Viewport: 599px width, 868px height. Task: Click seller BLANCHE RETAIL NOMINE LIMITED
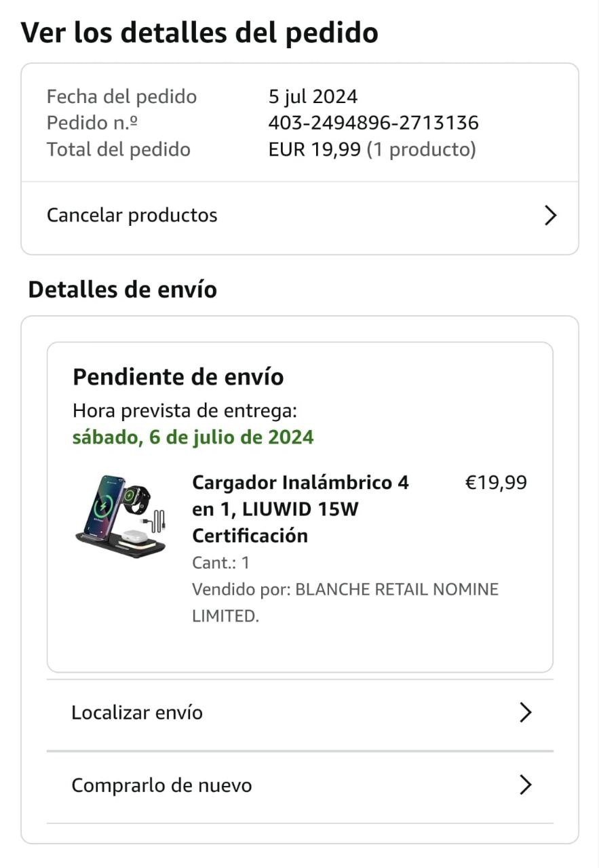(345, 603)
